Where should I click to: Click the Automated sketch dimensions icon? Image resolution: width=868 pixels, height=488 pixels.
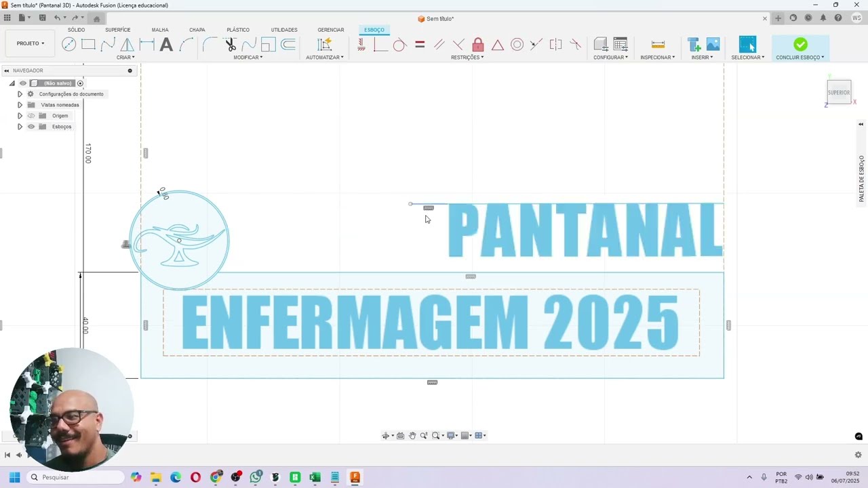click(325, 45)
